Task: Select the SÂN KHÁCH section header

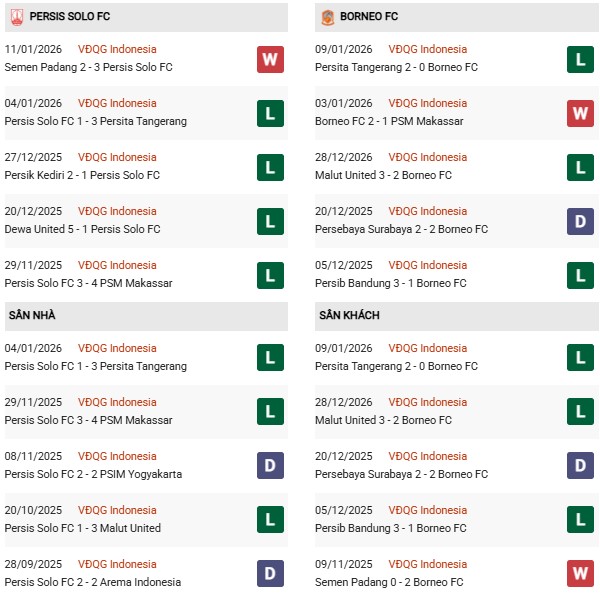Action: [349, 315]
